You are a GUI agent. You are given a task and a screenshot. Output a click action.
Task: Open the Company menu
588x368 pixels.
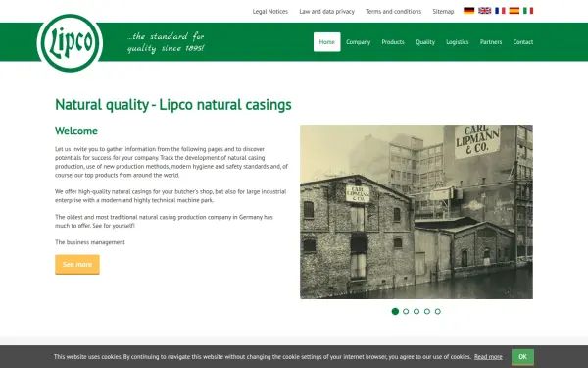click(358, 42)
